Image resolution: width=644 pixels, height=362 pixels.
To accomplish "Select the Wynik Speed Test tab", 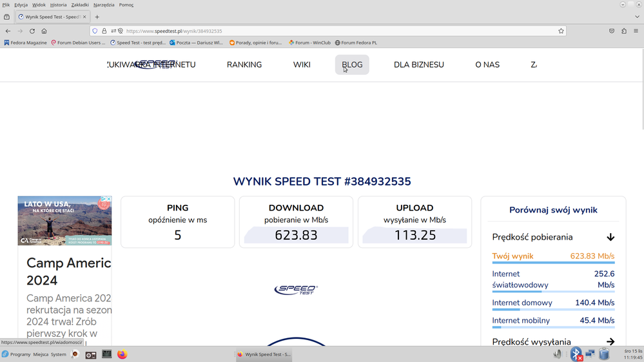I will pyautogui.click(x=52, y=17).
